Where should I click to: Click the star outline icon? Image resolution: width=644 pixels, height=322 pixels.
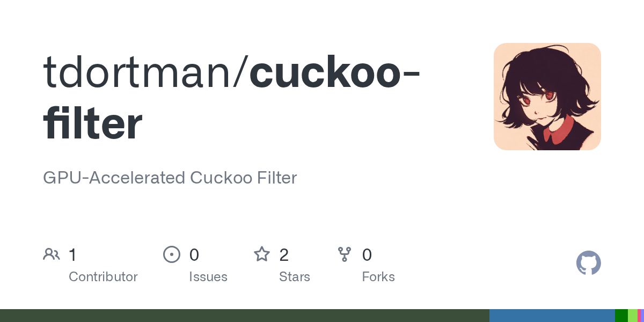coord(262,254)
